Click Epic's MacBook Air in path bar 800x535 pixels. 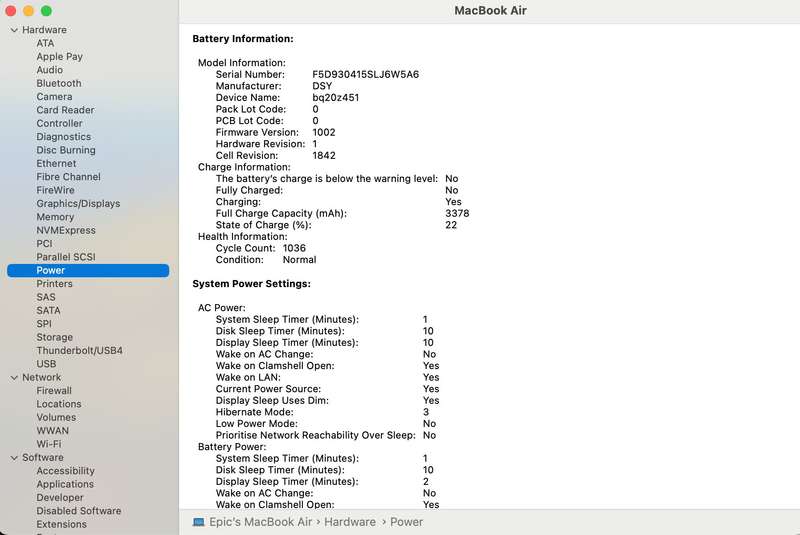coord(260,522)
